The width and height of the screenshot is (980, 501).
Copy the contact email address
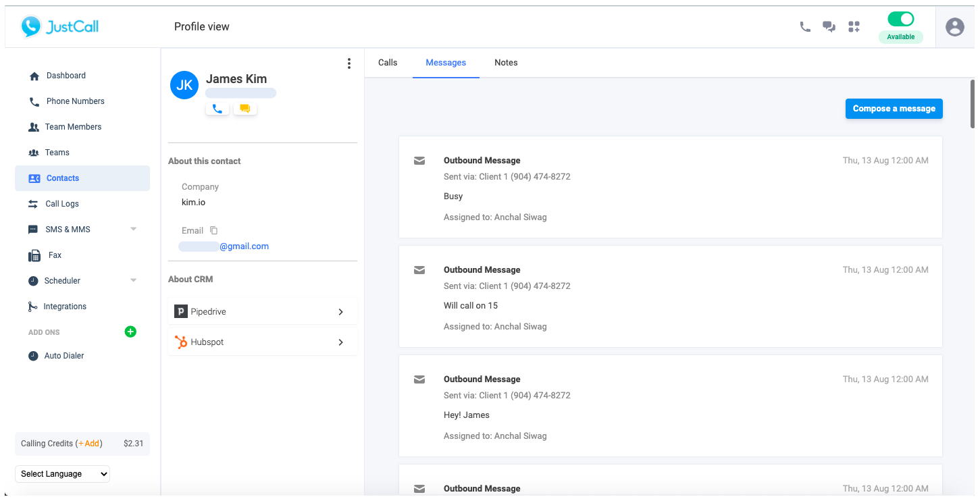pos(213,230)
